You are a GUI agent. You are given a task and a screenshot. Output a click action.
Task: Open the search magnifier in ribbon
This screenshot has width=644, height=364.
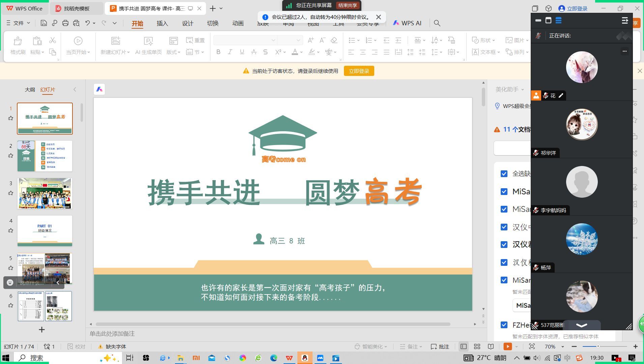pyautogui.click(x=437, y=23)
